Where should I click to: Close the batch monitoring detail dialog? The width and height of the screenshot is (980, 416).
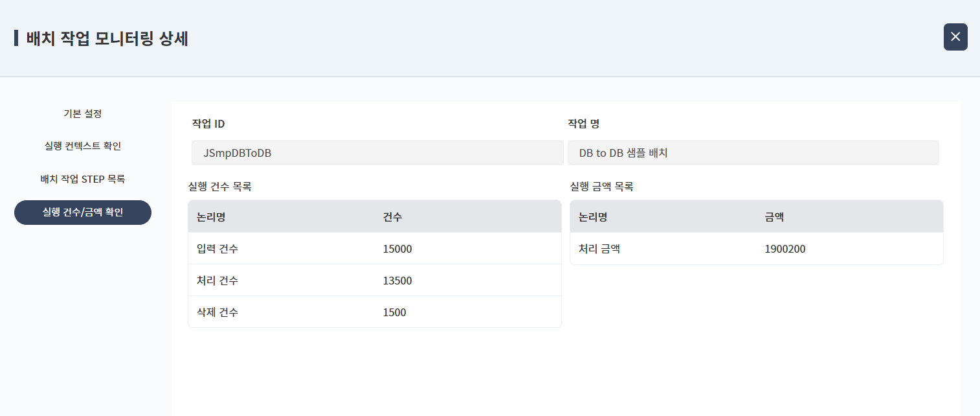[955, 37]
